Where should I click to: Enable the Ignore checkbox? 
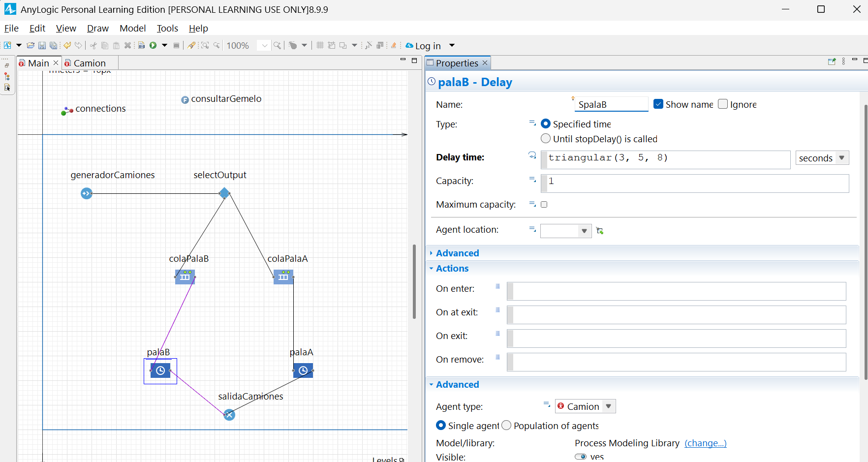tap(723, 104)
